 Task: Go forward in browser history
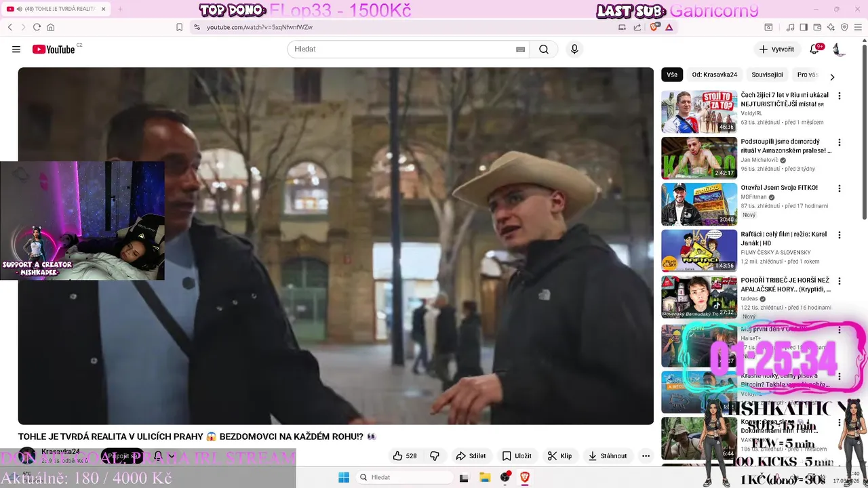pyautogui.click(x=23, y=27)
